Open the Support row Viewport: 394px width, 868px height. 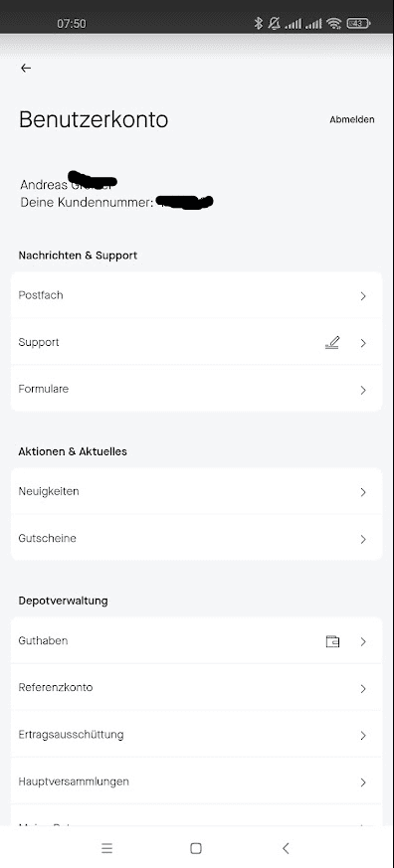[x=196, y=342]
